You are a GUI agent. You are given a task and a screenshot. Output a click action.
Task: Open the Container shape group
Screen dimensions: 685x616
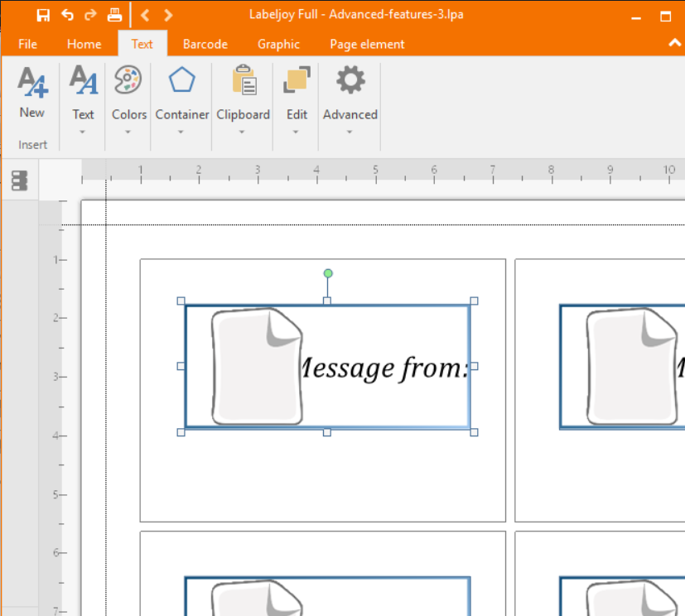tap(181, 99)
